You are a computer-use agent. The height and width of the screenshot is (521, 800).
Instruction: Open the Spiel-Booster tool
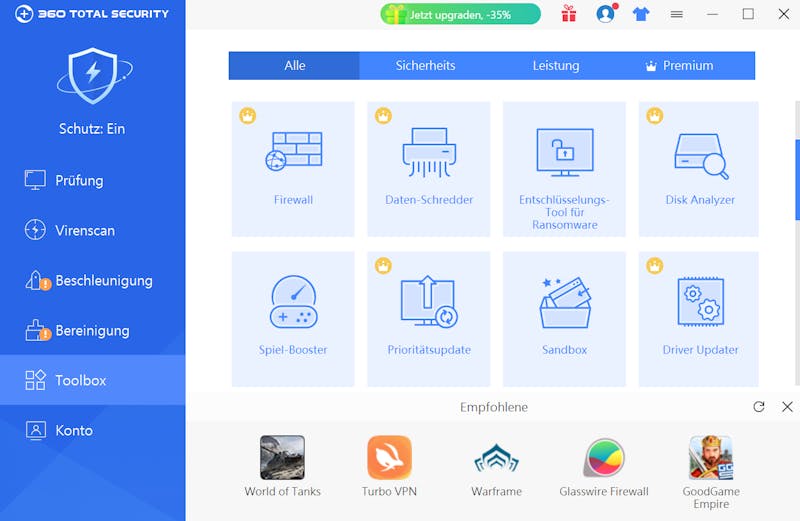(293, 319)
